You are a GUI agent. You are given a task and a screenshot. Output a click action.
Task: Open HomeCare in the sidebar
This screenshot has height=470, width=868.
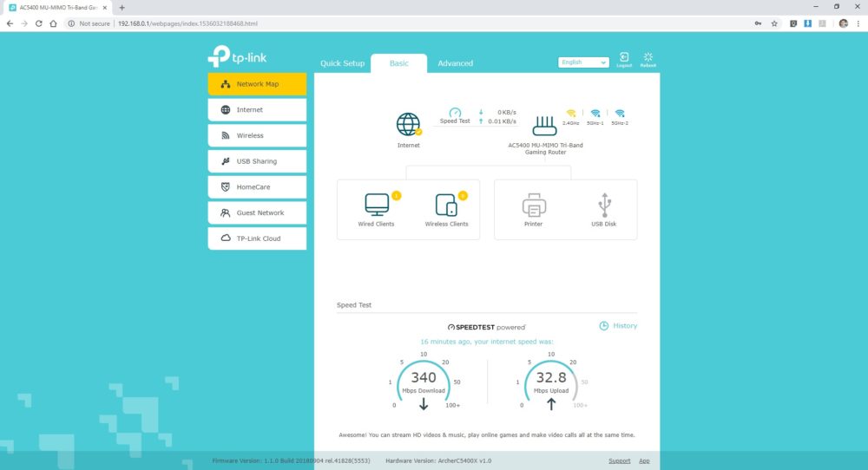[257, 187]
